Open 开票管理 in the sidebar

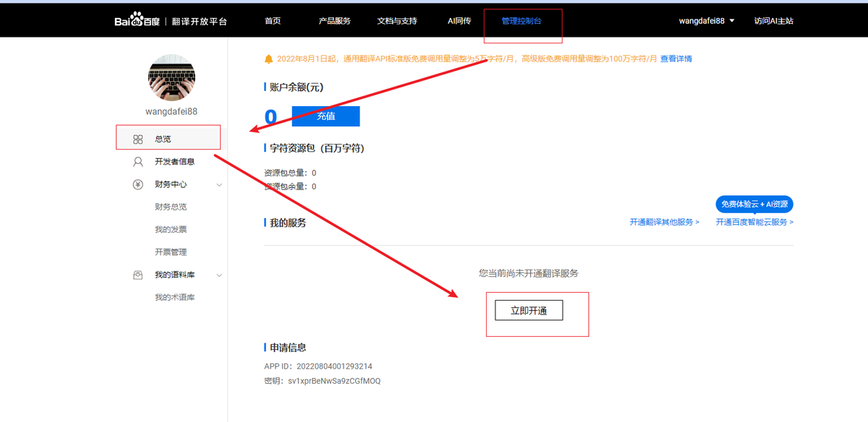pos(171,252)
